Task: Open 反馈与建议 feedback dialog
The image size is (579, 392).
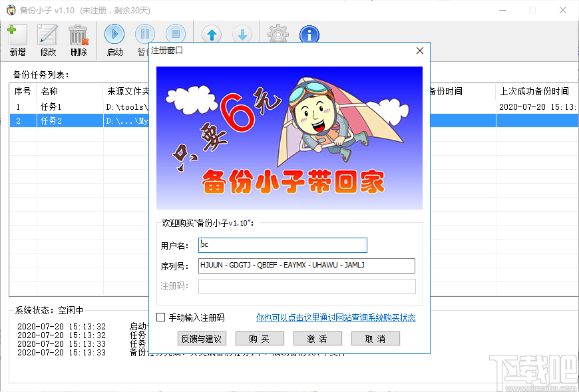Action: [202, 338]
